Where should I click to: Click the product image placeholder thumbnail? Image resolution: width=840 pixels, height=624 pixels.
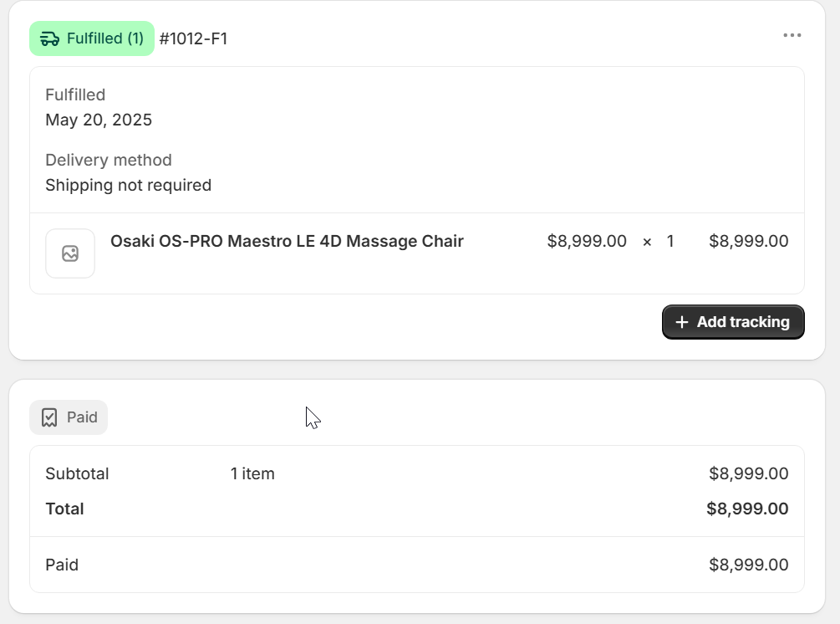tap(70, 253)
